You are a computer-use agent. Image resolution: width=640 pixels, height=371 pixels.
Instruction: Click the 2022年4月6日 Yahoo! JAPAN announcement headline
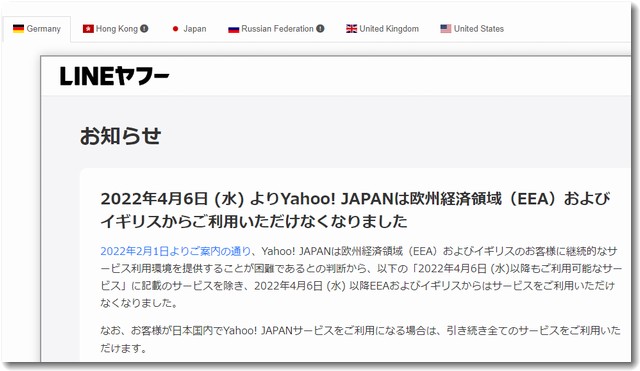(355, 210)
